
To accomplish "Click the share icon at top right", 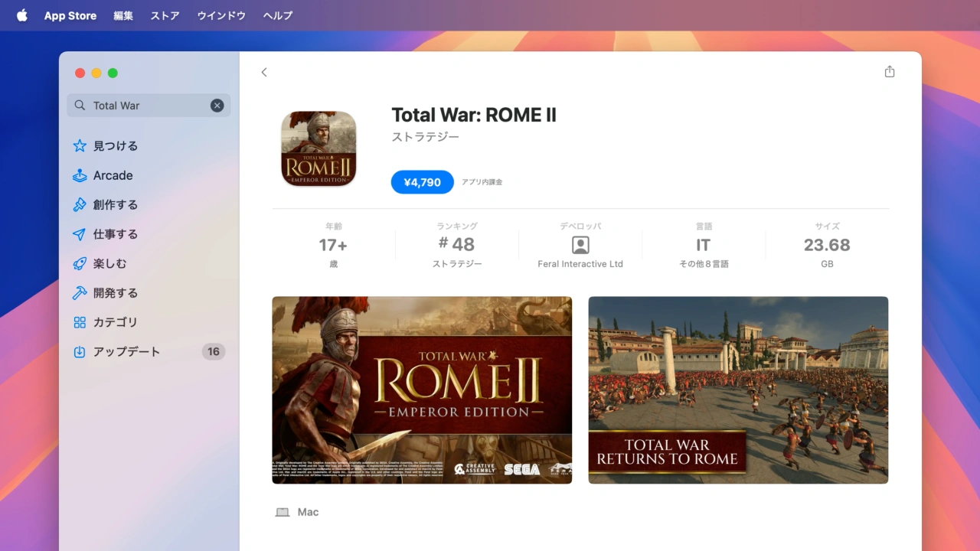I will click(889, 72).
